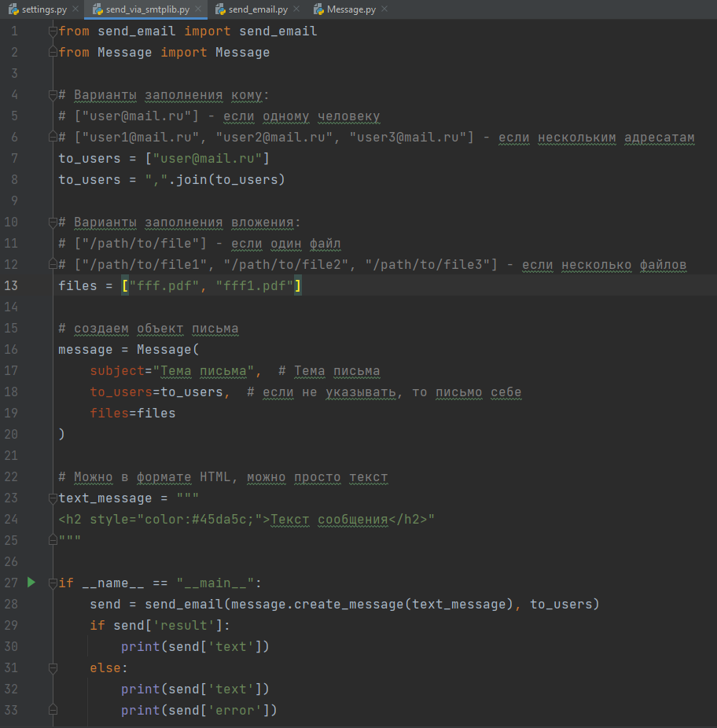Click the fold marker at the else line 31

53,667
